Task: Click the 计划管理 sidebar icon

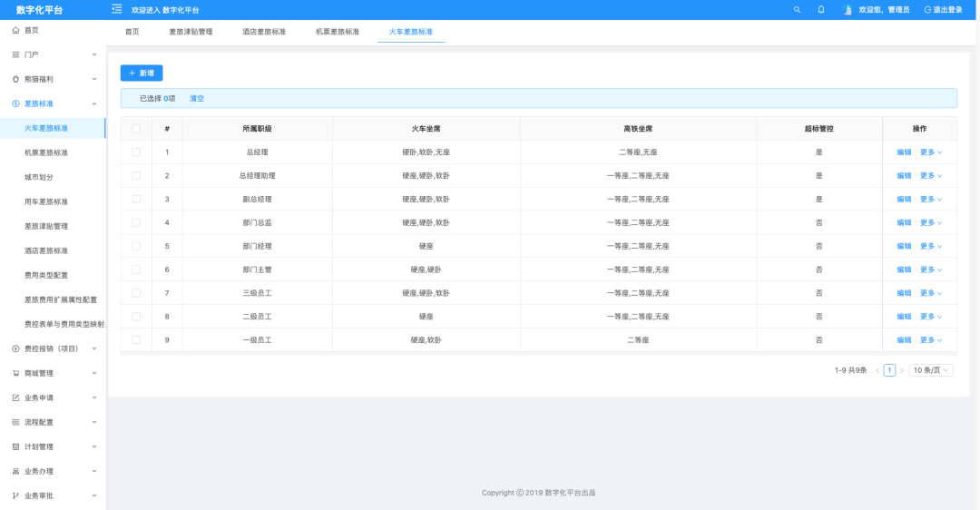Action: 15,446
